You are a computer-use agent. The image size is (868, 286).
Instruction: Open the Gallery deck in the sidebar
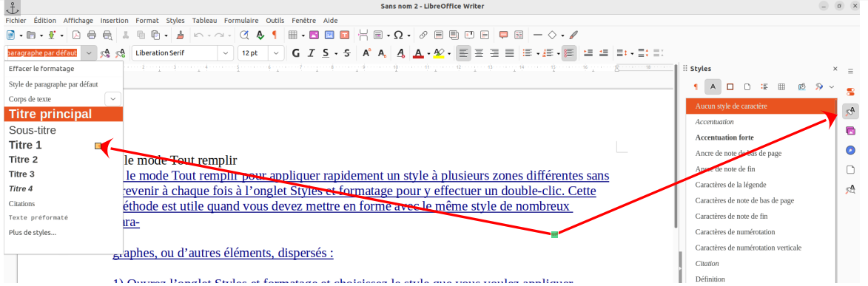851,131
